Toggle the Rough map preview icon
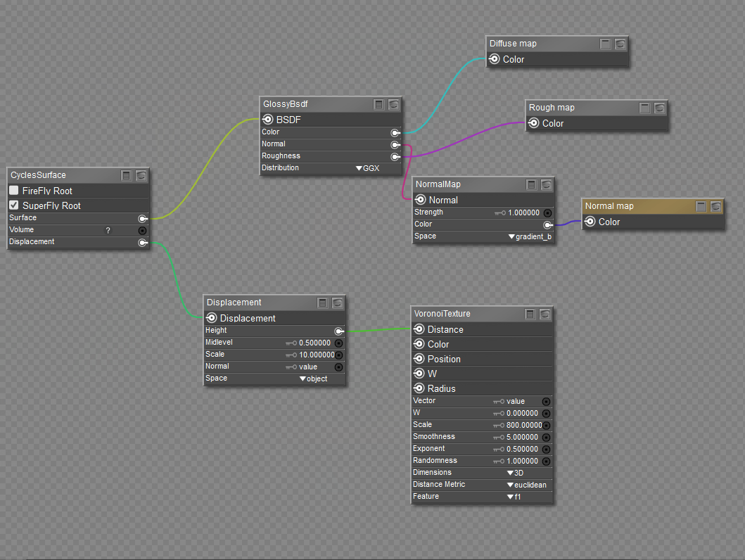Image resolution: width=745 pixels, height=560 pixels. (x=659, y=108)
